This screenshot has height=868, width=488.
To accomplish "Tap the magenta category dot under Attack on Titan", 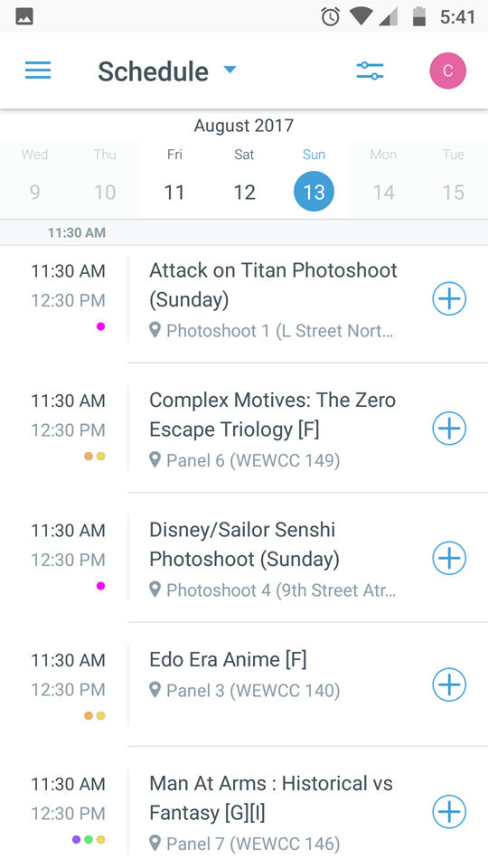I will tap(100, 326).
